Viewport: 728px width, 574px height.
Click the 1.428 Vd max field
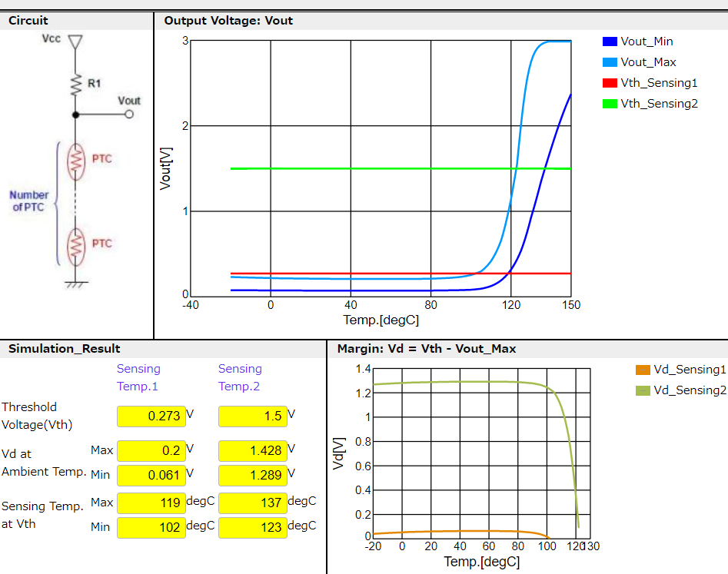tap(253, 450)
